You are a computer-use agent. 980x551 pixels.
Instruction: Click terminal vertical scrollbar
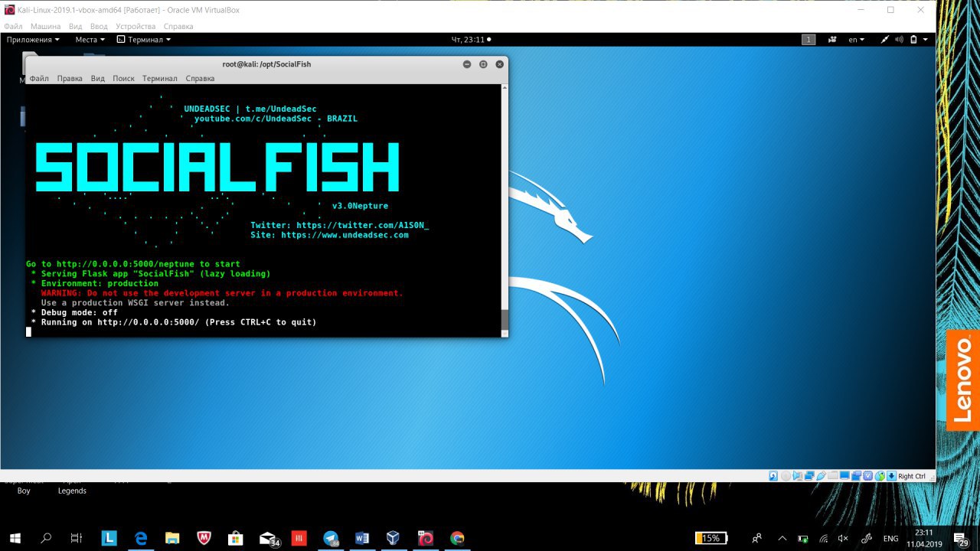pos(504,210)
